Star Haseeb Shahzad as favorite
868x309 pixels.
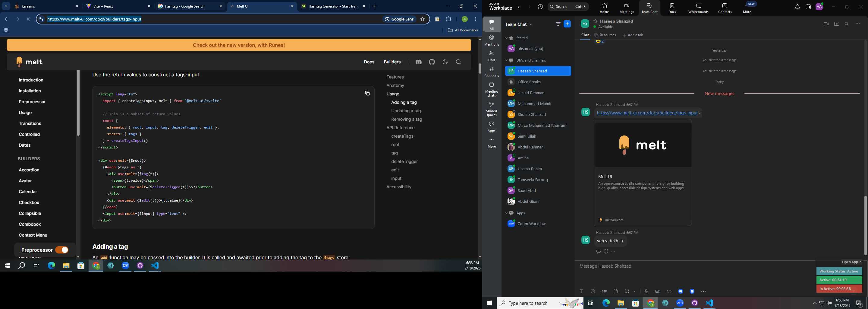pos(596,21)
